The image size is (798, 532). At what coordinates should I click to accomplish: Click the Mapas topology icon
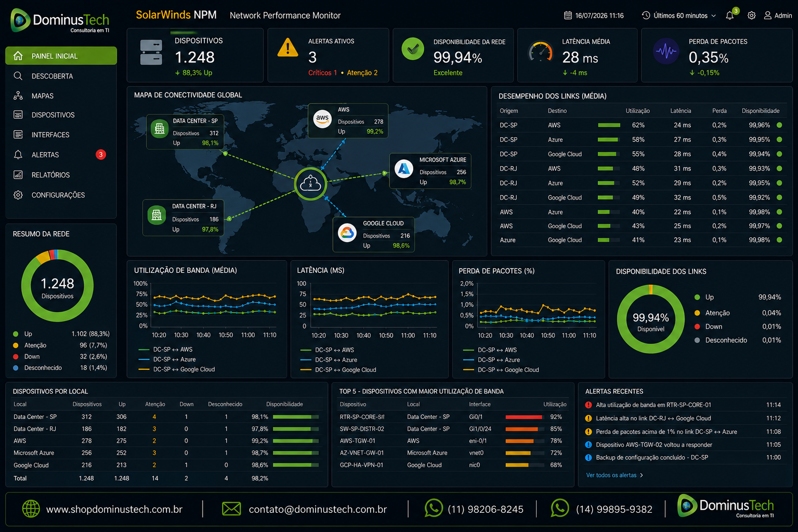(x=18, y=96)
